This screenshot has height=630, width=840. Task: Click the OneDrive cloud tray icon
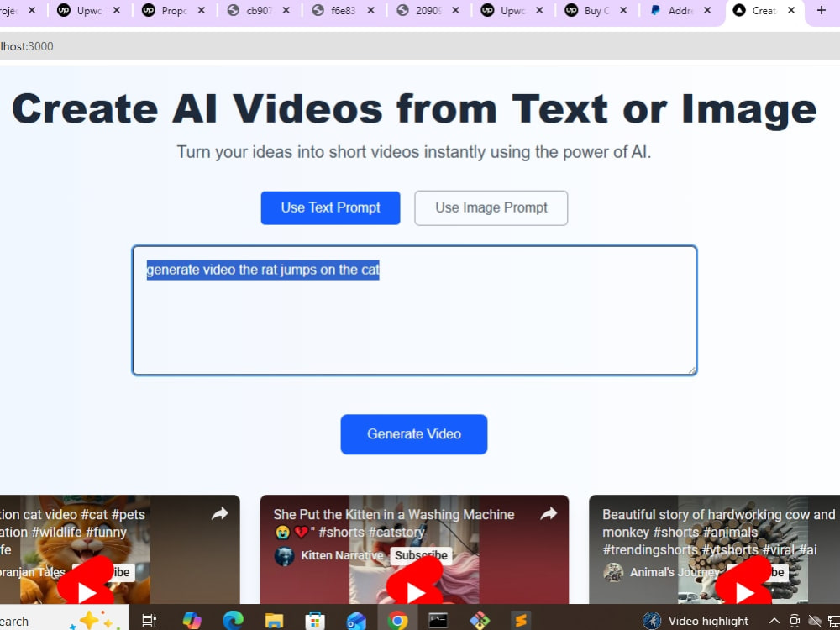click(815, 621)
